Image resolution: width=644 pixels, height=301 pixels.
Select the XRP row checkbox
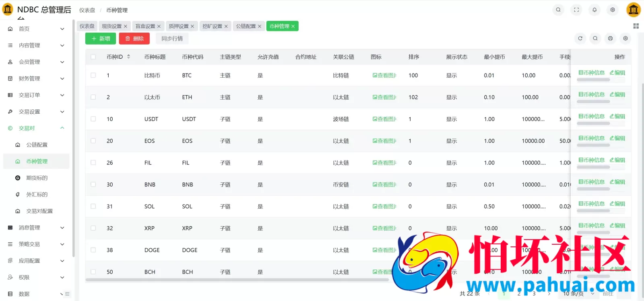(x=93, y=228)
